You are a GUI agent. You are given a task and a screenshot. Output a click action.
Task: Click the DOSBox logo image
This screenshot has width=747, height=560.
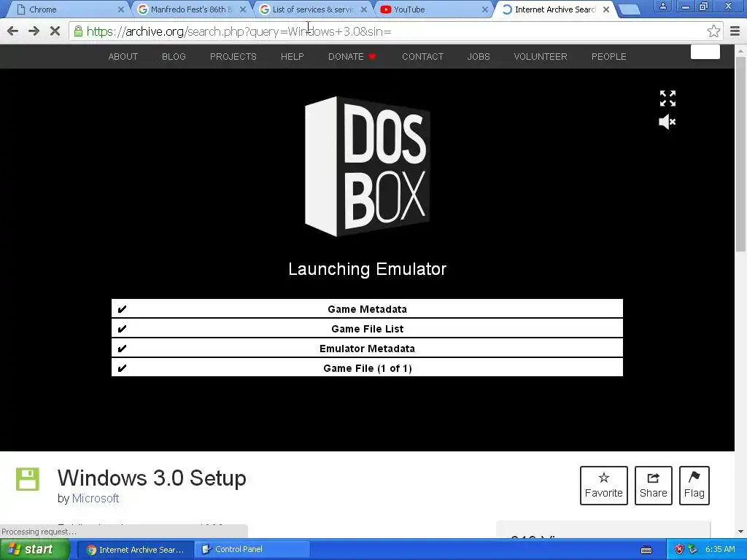368,166
